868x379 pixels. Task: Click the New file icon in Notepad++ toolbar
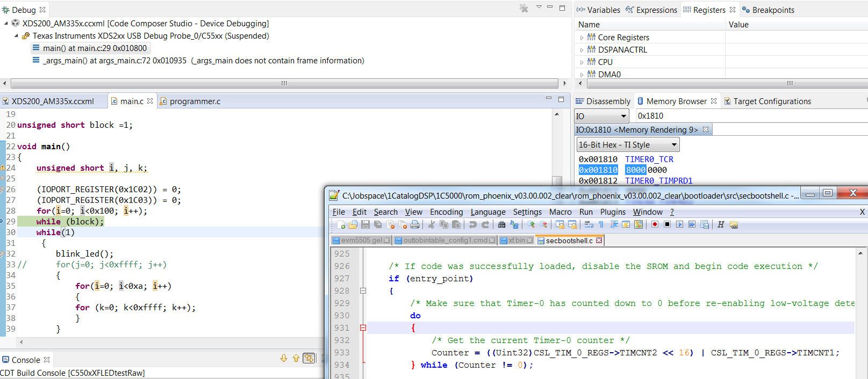click(341, 224)
